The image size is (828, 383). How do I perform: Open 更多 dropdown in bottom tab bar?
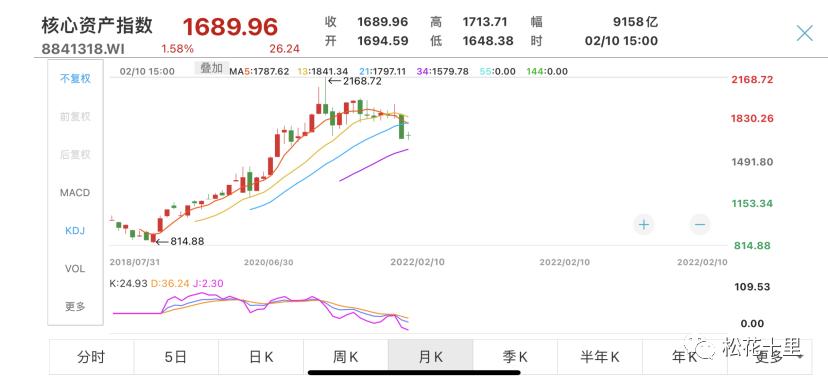769,357
